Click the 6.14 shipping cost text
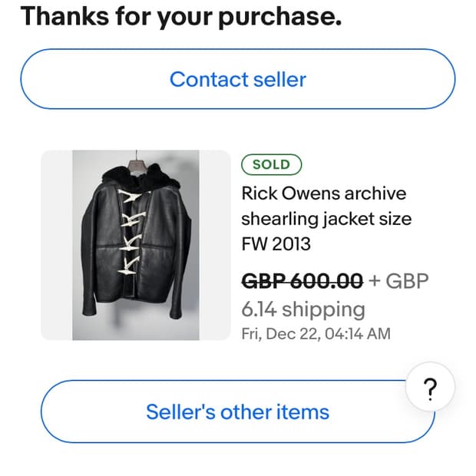476x476 pixels. [303, 309]
